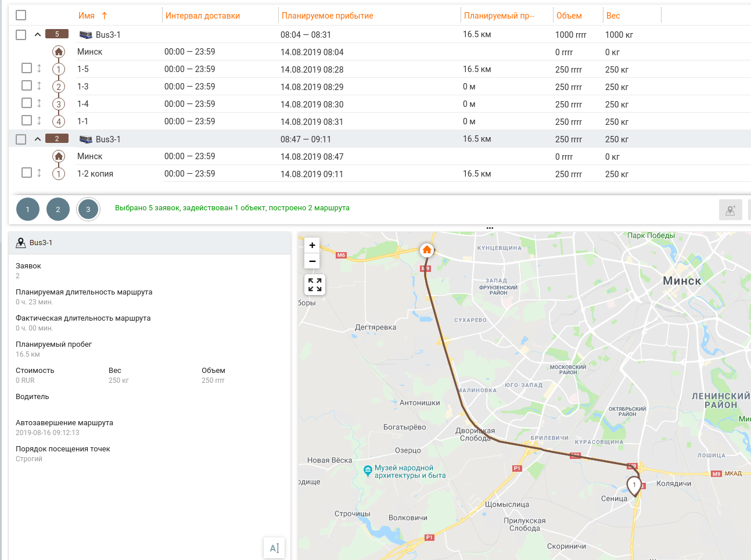This screenshot has width=751, height=560.
Task: Click the Интервал доставки column header
Action: [202, 16]
